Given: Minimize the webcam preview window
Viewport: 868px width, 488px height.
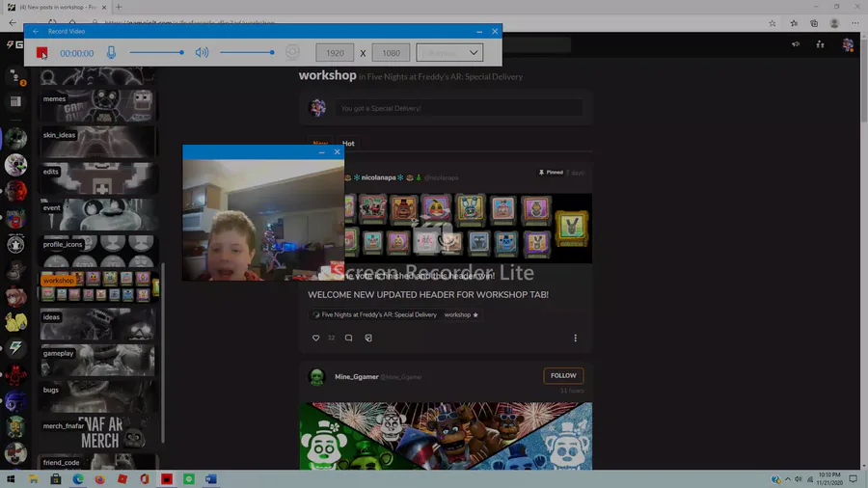Looking at the screenshot, I should click(x=321, y=152).
